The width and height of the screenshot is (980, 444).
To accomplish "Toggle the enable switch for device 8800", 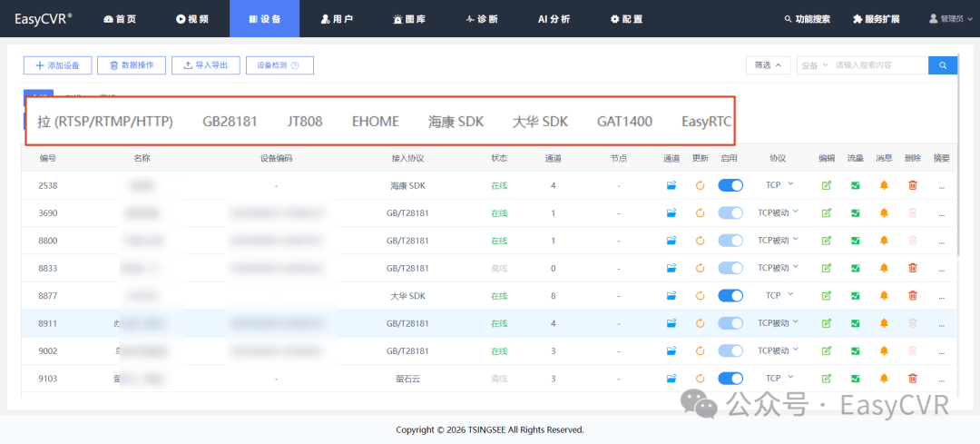I will [x=730, y=241].
